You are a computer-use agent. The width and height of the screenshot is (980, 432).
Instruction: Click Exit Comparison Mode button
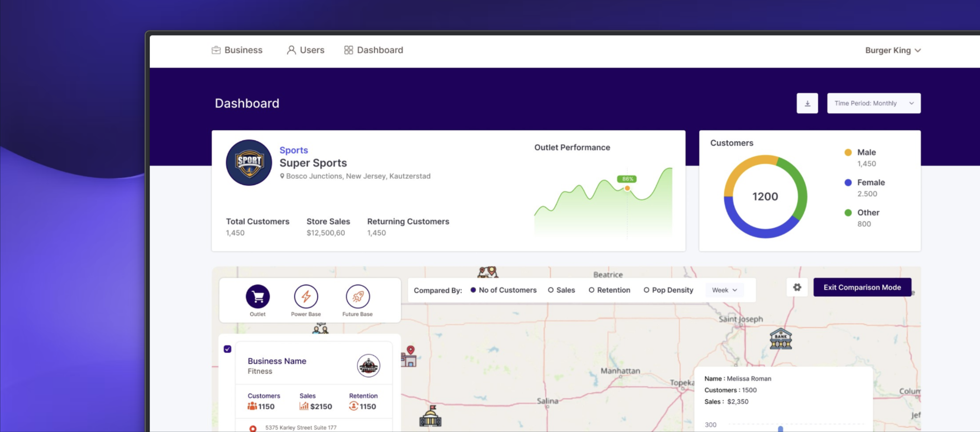pyautogui.click(x=862, y=287)
